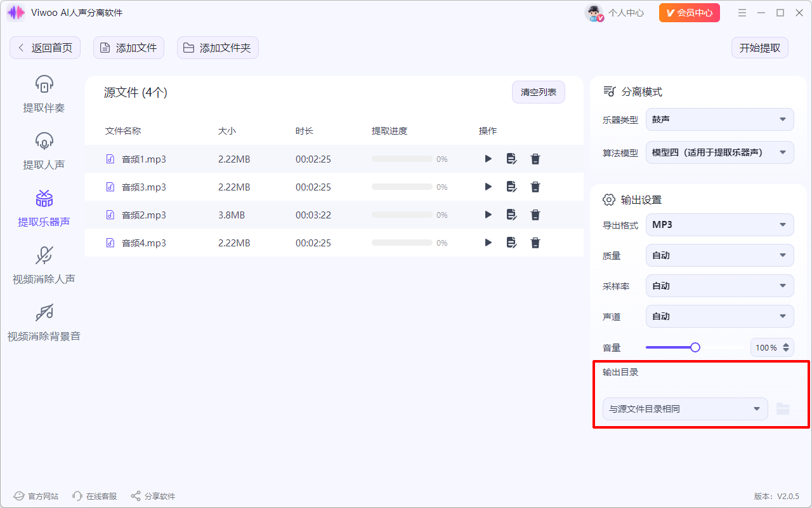The width and height of the screenshot is (812, 508).
Task: Click 清空列表 button
Action: [539, 92]
